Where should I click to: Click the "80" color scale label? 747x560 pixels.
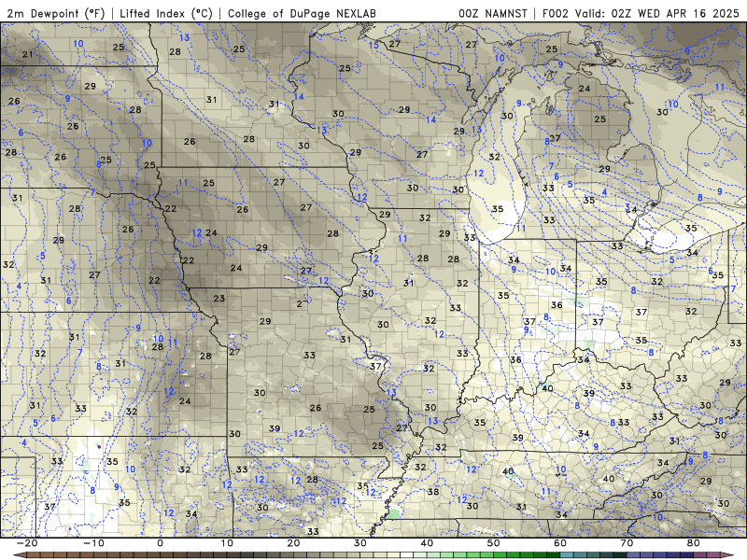[694, 543]
